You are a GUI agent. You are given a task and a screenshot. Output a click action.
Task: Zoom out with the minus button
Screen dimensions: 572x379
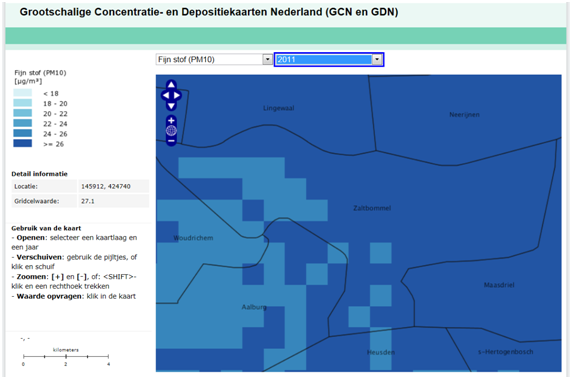[x=171, y=141]
